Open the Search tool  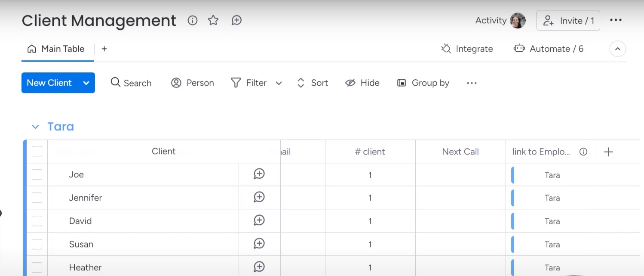point(131,83)
